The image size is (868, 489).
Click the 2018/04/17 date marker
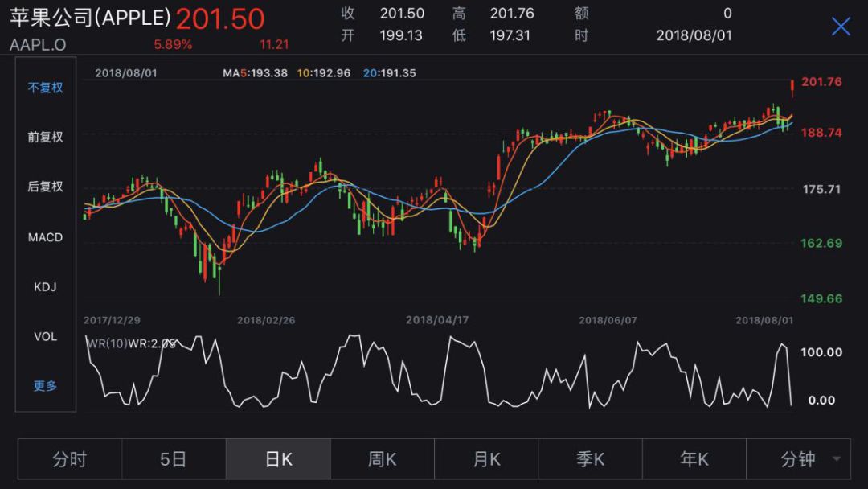tap(437, 320)
